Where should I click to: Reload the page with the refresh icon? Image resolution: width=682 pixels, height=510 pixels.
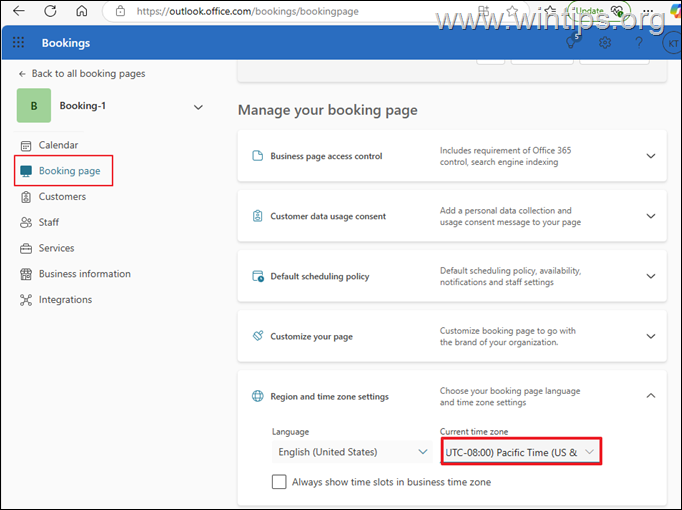click(50, 11)
